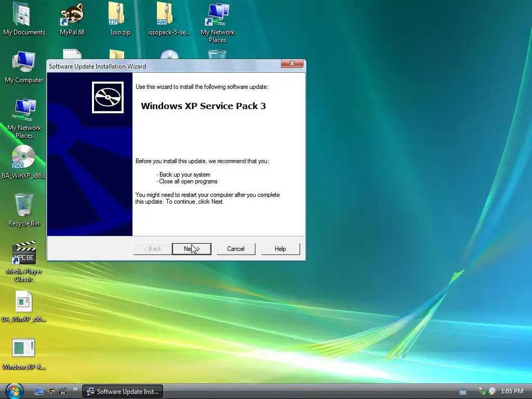Select the top-row My Network Places shortcut
The height and width of the screenshot is (399, 532).
point(218,23)
